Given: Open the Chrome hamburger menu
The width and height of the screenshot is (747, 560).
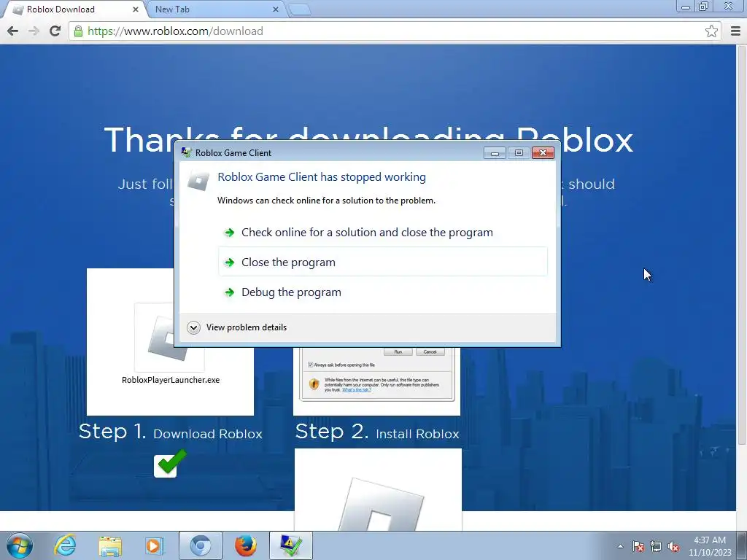Looking at the screenshot, I should pyautogui.click(x=735, y=31).
